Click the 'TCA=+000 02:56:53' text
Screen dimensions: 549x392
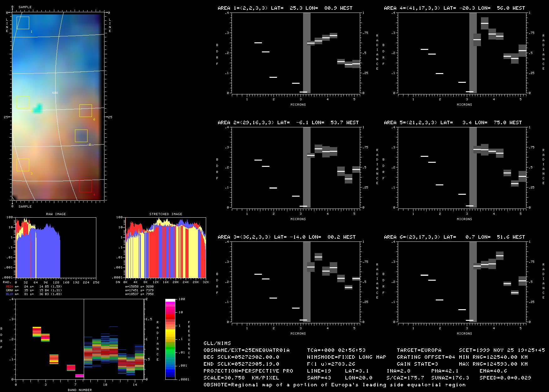click(x=336, y=350)
